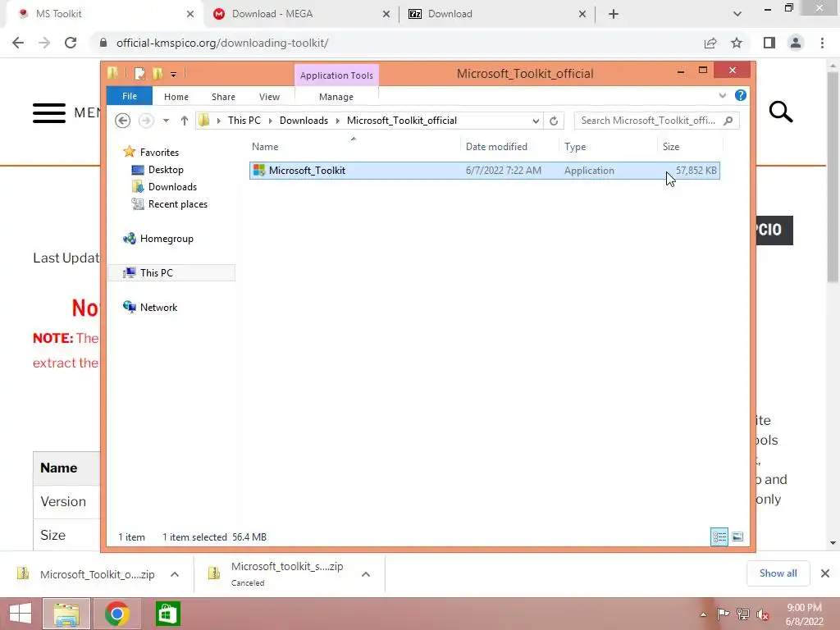
Task: Sort files by Name column
Action: [354, 146]
